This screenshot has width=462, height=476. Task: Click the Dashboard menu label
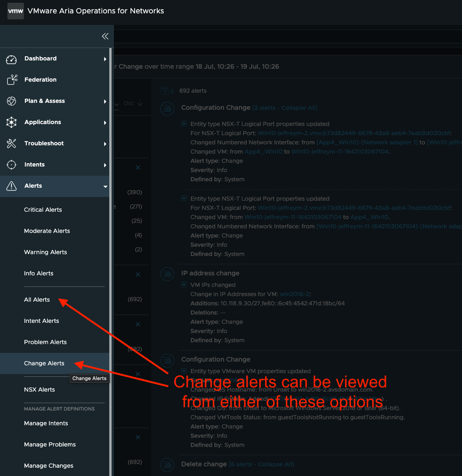(x=41, y=59)
